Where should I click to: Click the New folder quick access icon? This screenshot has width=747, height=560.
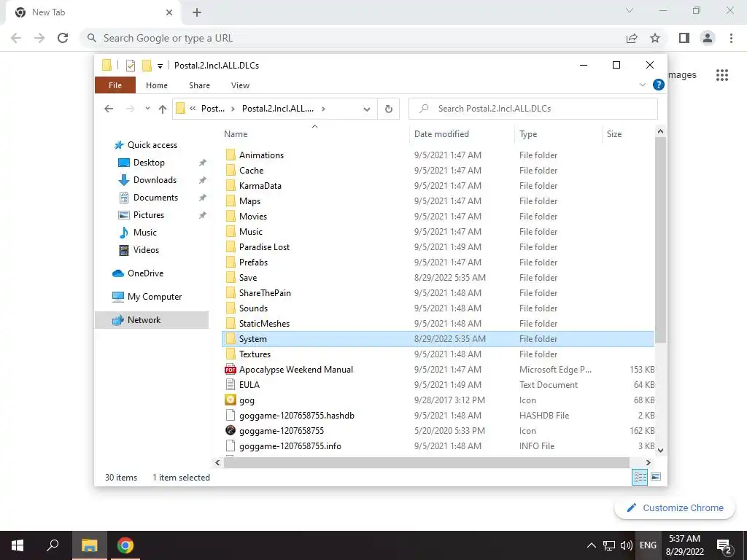[147, 65]
